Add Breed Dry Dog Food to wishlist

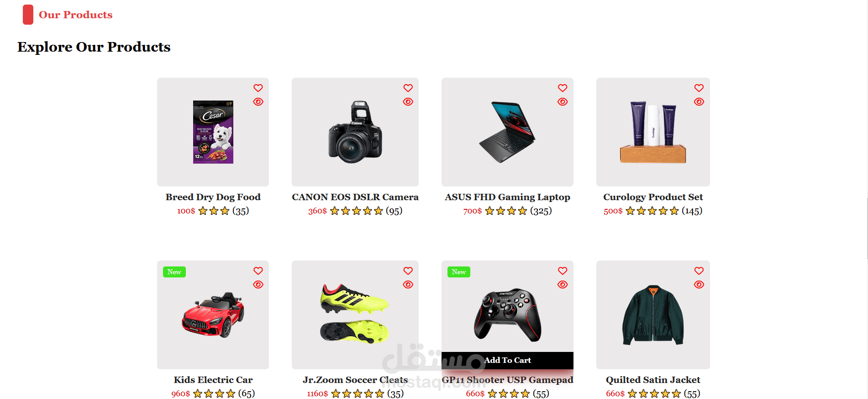[258, 88]
